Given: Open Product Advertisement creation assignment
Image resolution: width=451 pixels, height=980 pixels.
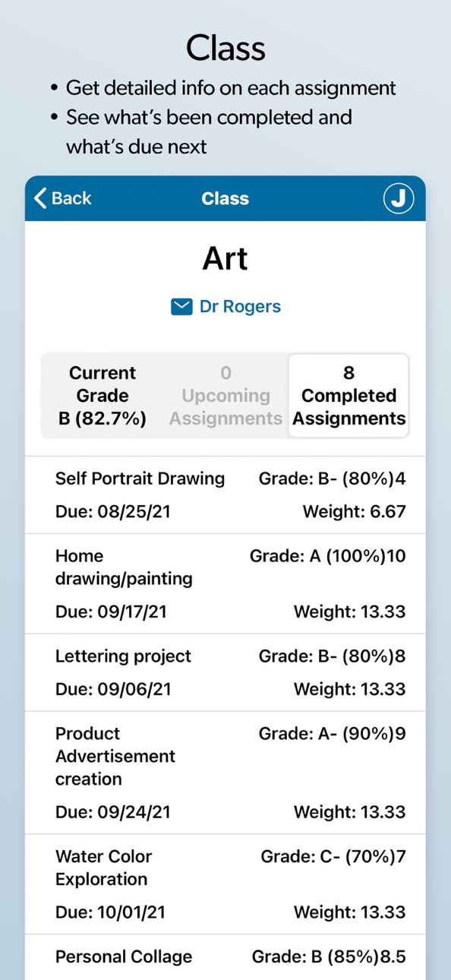Looking at the screenshot, I should [x=225, y=773].
